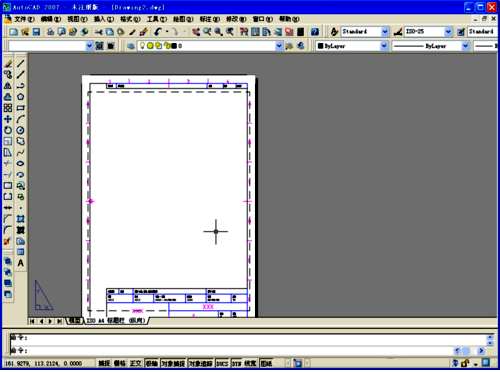The image size is (500, 372).
Task: Select the Line draw tool
Action: (x=21, y=63)
